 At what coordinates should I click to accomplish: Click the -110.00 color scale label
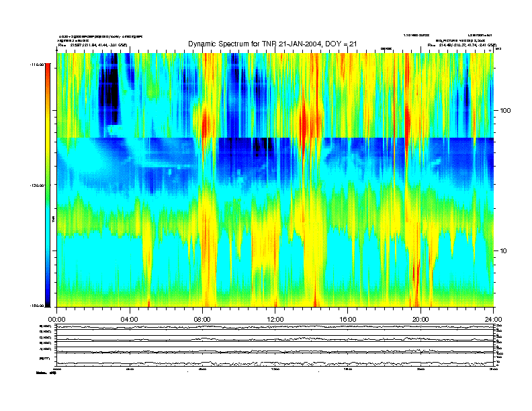tap(37, 64)
